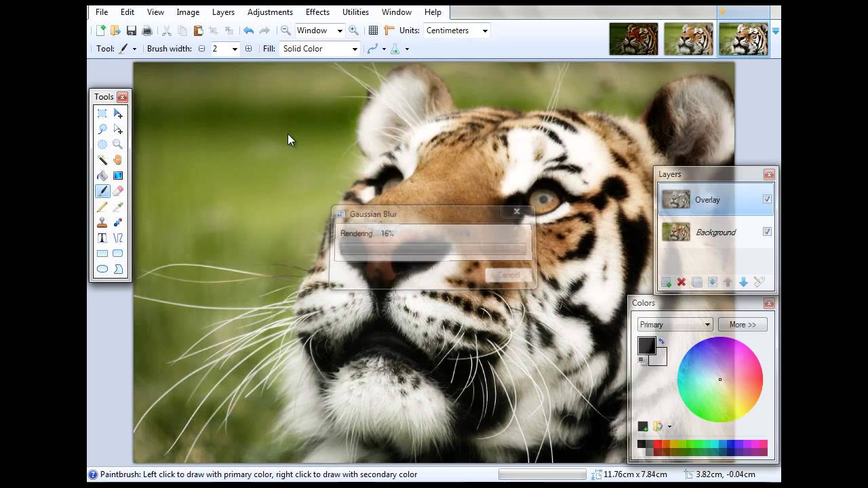Viewport: 868px width, 488px height.
Task: Select the Ellipse shape tool
Action: (102, 269)
